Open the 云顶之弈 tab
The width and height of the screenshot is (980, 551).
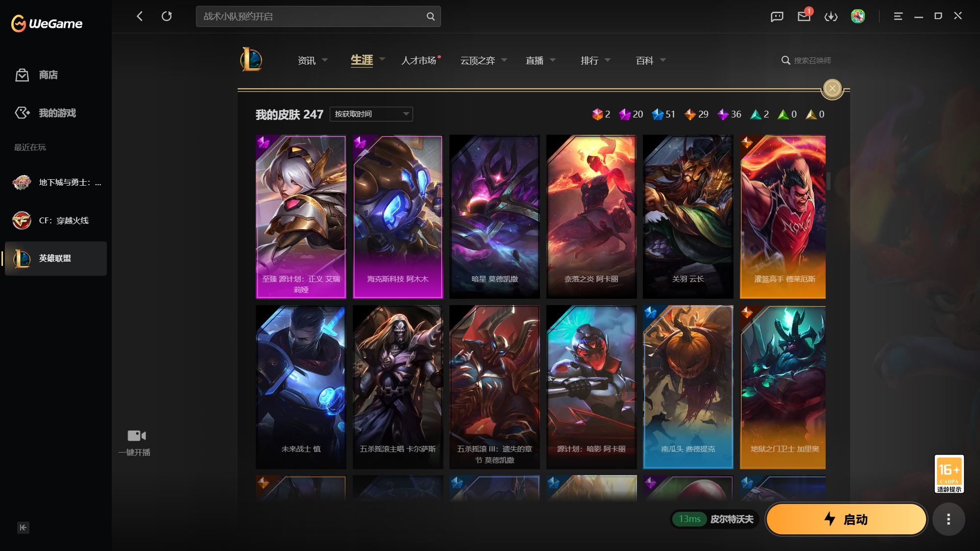(x=478, y=60)
